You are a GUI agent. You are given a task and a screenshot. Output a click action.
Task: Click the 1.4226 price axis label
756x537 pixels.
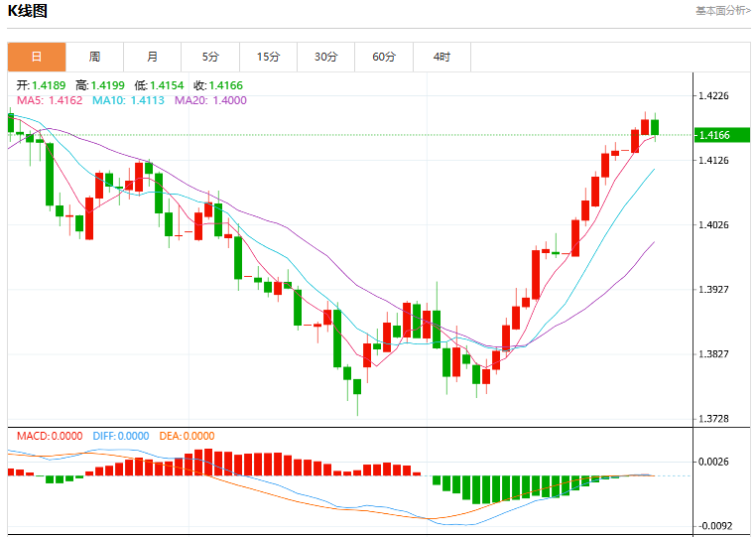click(713, 95)
